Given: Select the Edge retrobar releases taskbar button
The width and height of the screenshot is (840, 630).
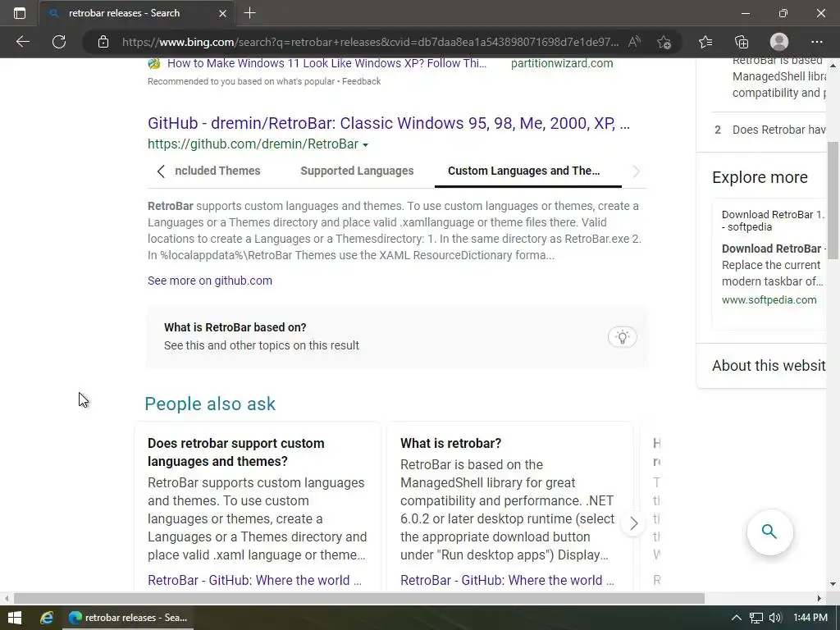Looking at the screenshot, I should pyautogui.click(x=127, y=618).
